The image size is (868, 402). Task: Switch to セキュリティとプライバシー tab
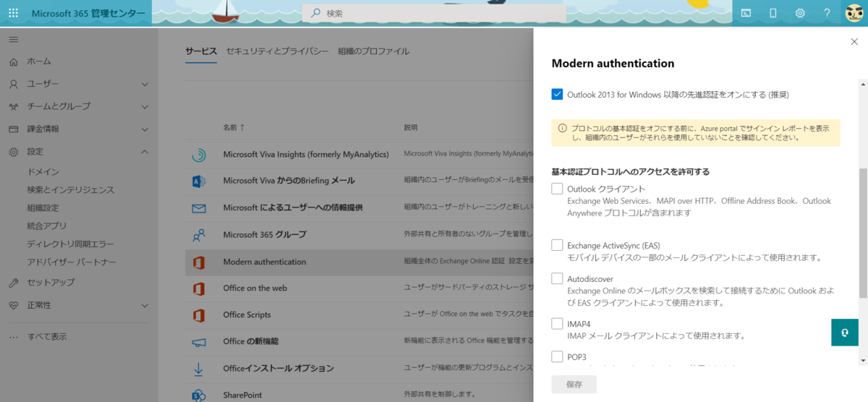point(277,51)
